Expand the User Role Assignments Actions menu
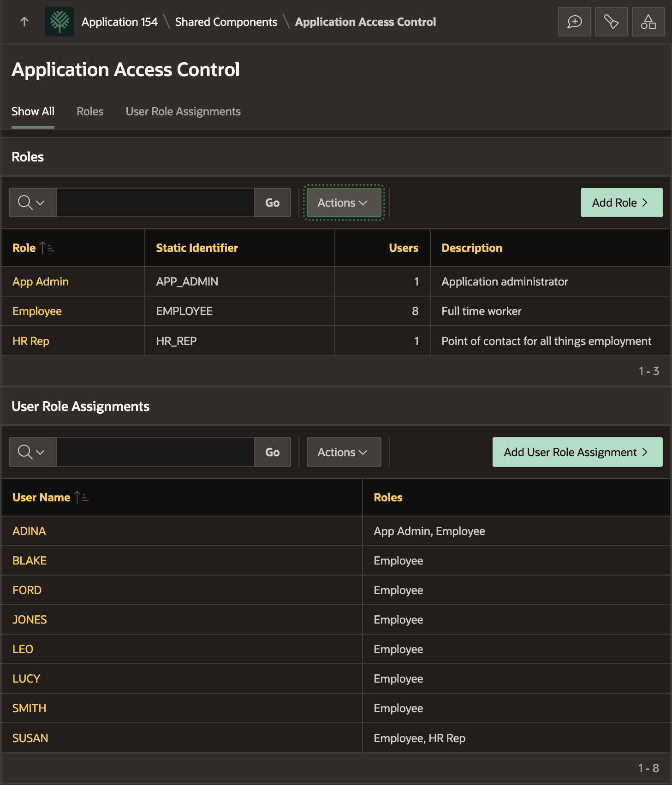Screen dimensions: 672x785 point(344,452)
